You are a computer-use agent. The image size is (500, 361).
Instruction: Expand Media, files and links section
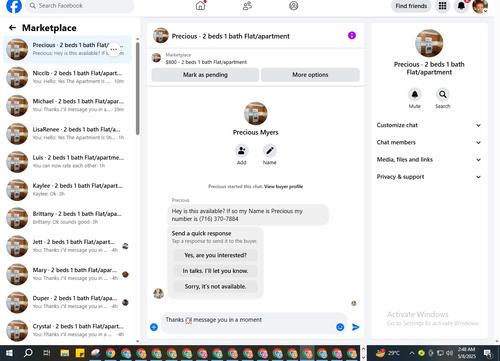click(x=429, y=160)
